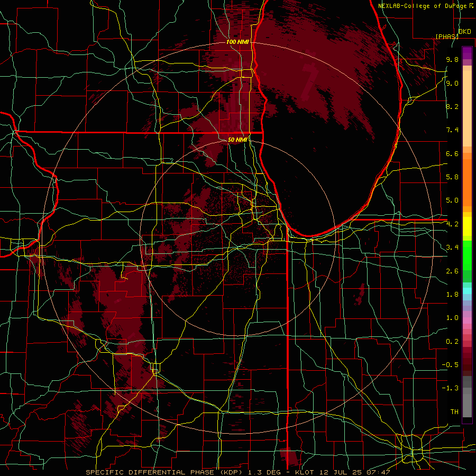The height and width of the screenshot is (476, 476).
Task: Select the [PHAS] unit label above legend
Action: pyautogui.click(x=447, y=36)
